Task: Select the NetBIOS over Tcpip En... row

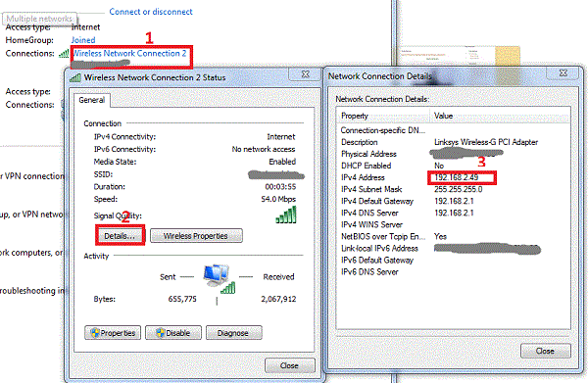Action: pos(453,236)
